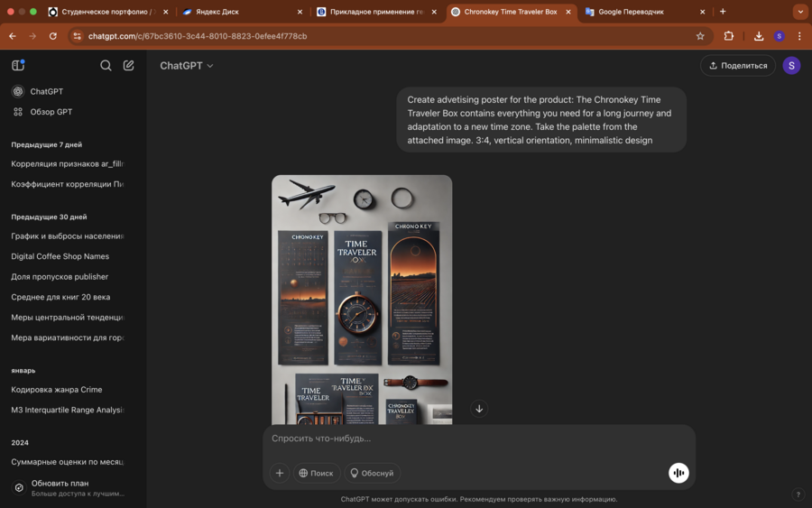Viewport: 812px width, 508px height.
Task: Click the user prompt message bubble
Action: pyautogui.click(x=541, y=120)
